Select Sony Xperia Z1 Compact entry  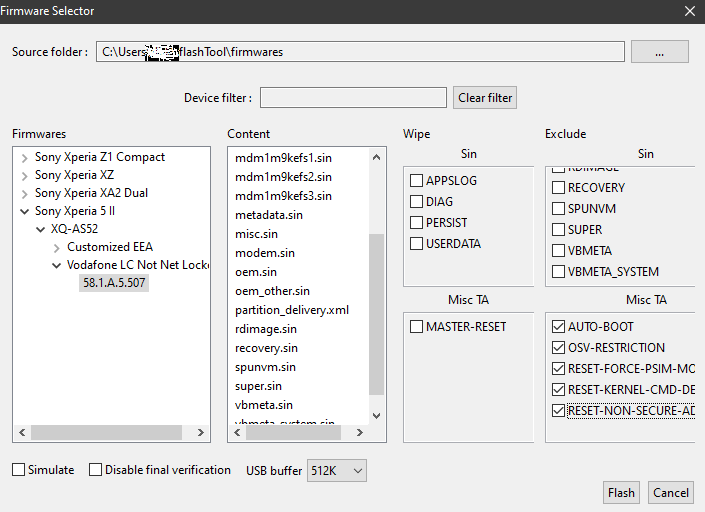tap(100, 157)
